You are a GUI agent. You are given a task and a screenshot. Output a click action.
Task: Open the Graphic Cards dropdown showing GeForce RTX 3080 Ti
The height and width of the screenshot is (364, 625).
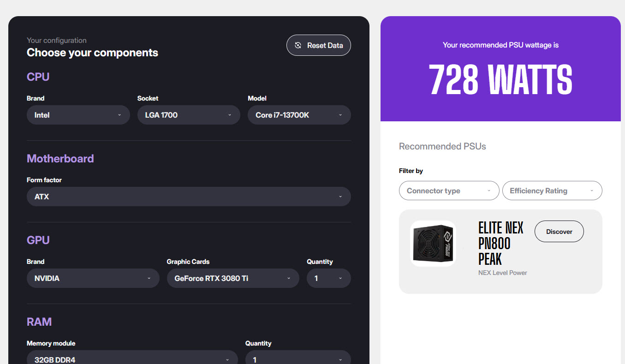pos(233,278)
